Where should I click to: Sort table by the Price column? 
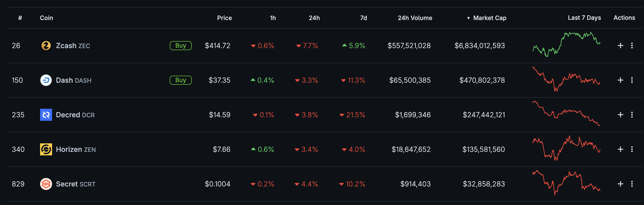[x=224, y=18]
